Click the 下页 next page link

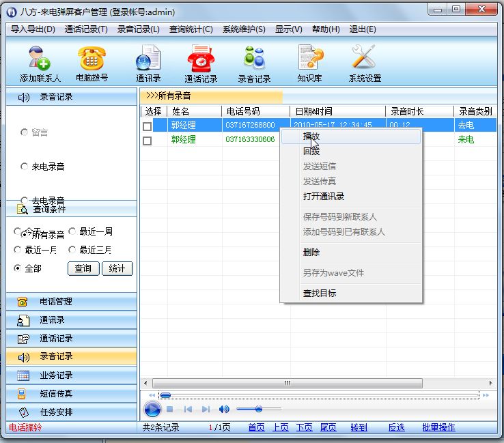304,427
